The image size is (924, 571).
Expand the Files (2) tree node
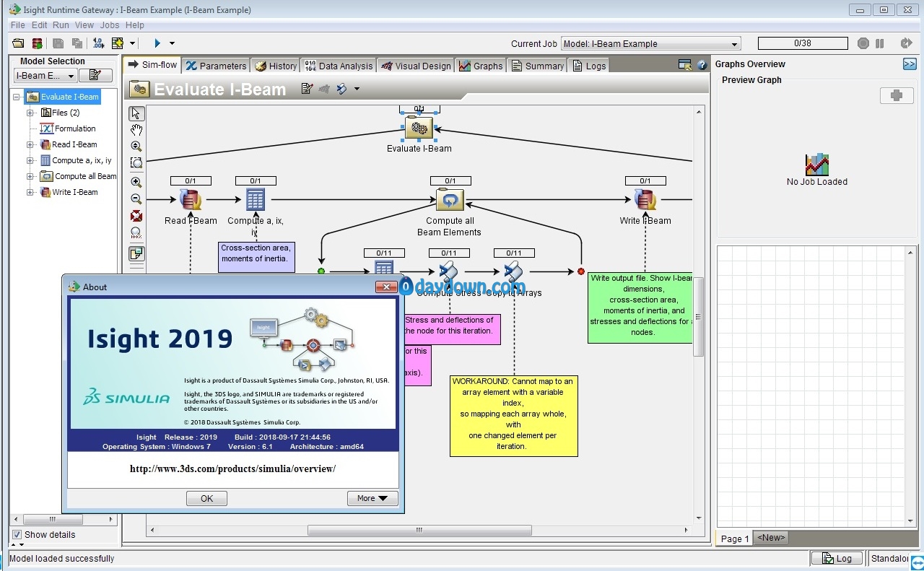point(30,113)
